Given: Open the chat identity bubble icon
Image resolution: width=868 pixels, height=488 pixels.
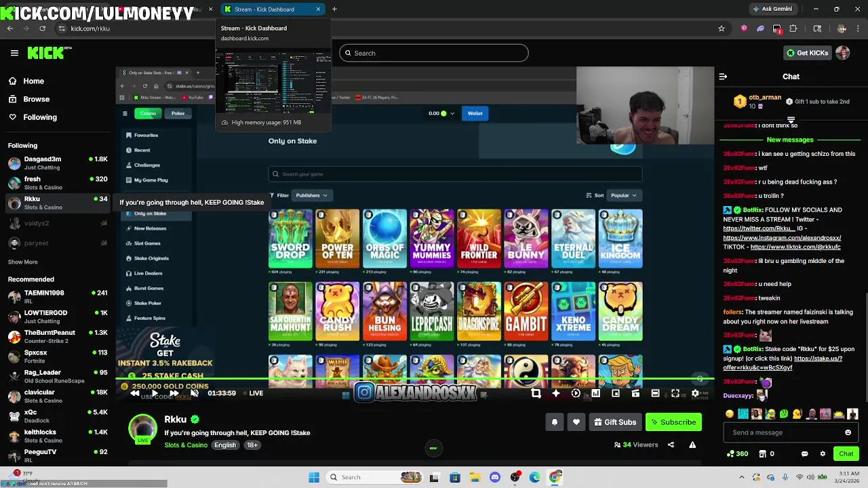Looking at the screenshot, I should [805, 453].
